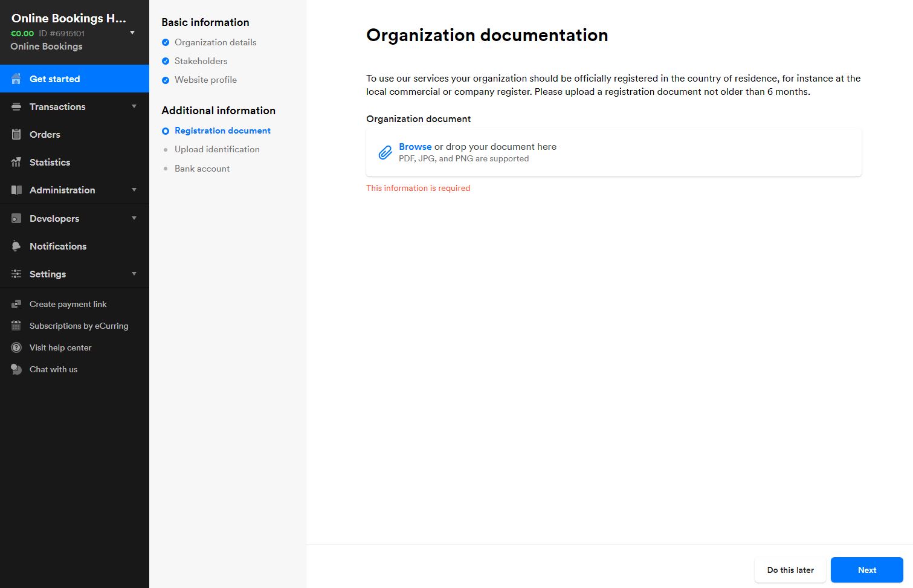Select the Transactions icon in sidebar
The height and width of the screenshot is (588, 913).
[16, 106]
